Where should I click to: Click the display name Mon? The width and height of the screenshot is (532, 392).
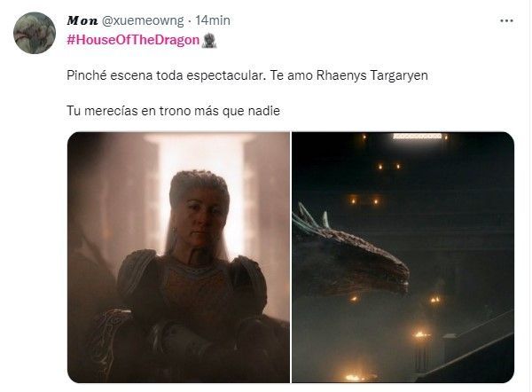(82, 20)
